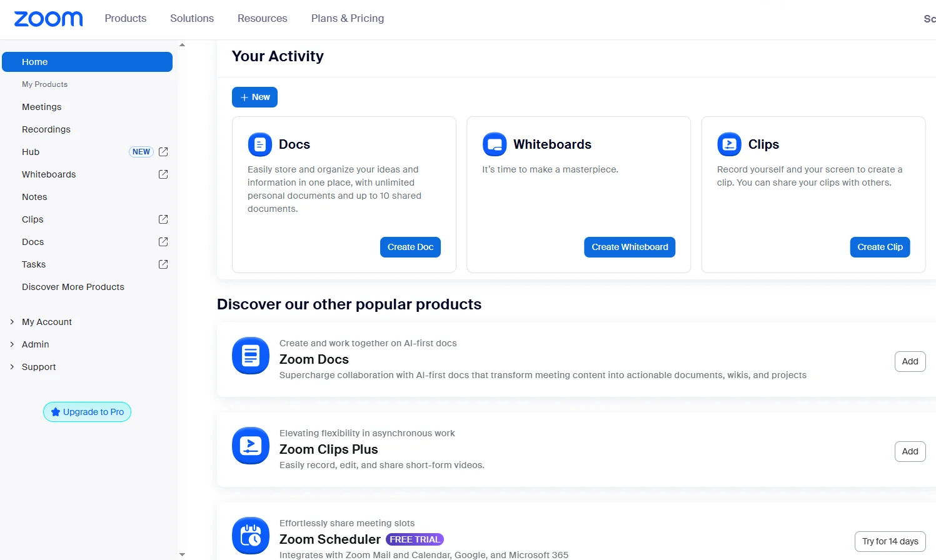
Task: Open the Products menu
Action: click(125, 18)
